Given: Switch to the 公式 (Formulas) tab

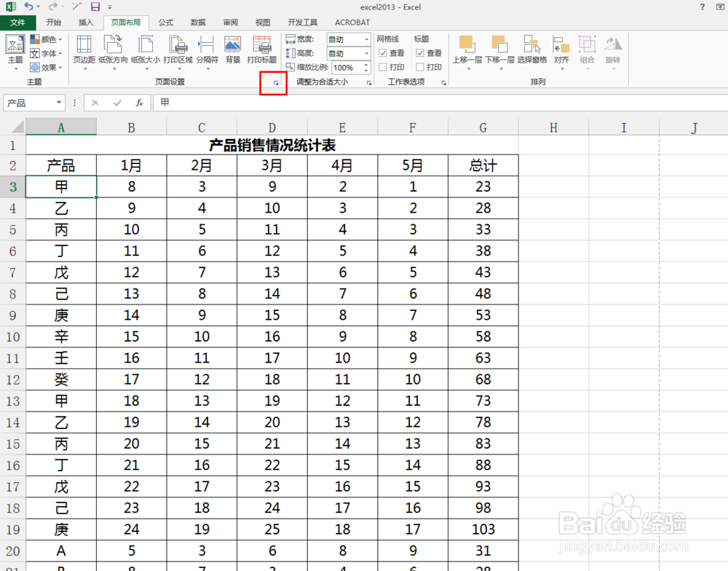Looking at the screenshot, I should pyautogui.click(x=165, y=22).
